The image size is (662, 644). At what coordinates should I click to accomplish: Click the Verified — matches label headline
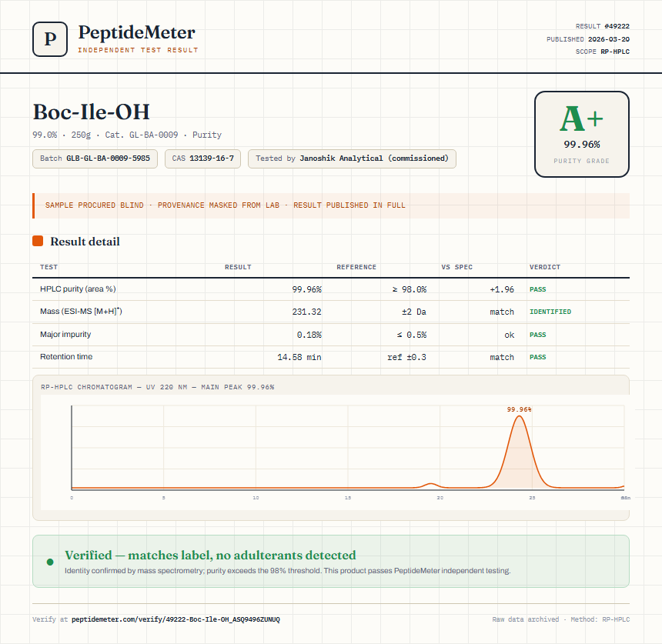click(x=210, y=556)
